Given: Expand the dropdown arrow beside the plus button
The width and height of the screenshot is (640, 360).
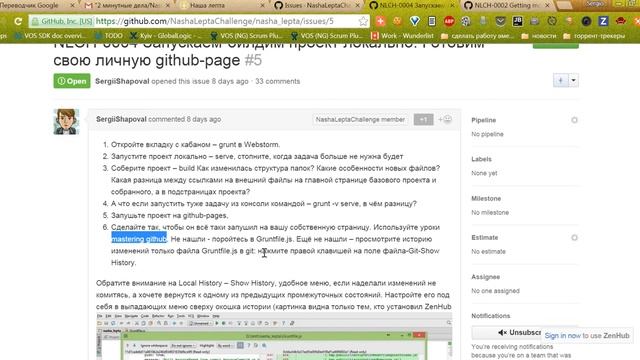Looking at the screenshot, I should pos(573,80).
